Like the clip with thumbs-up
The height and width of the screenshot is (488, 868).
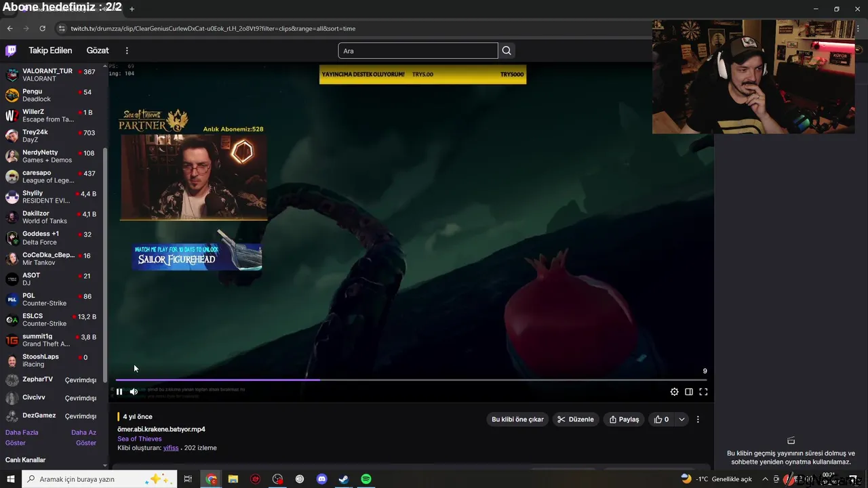pos(661,420)
